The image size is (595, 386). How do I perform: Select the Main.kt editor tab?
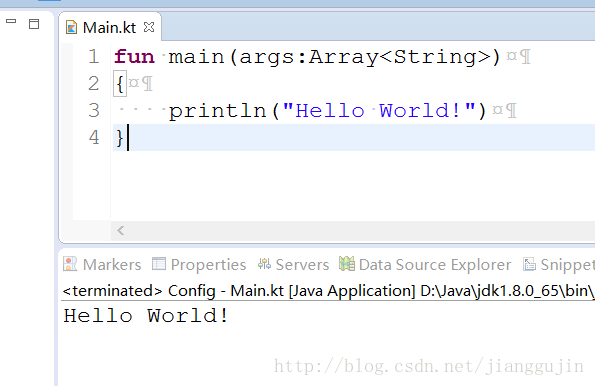pyautogui.click(x=109, y=28)
